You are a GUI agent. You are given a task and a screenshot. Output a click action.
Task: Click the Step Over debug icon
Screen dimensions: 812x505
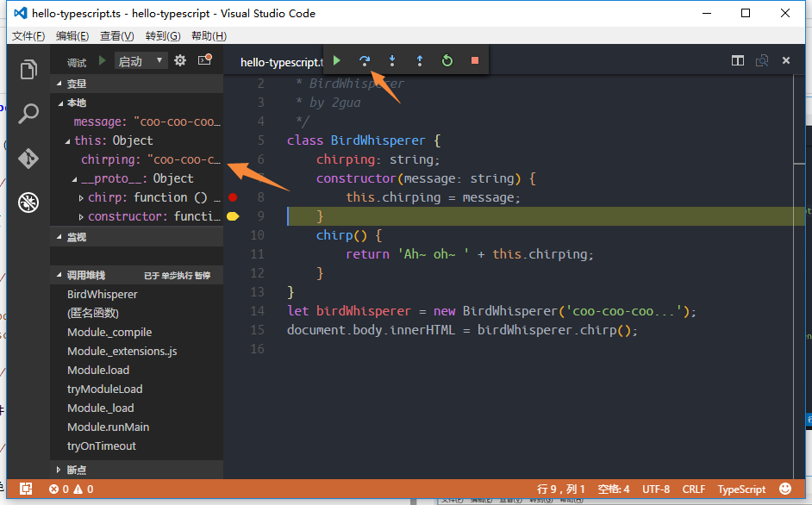tap(364, 60)
